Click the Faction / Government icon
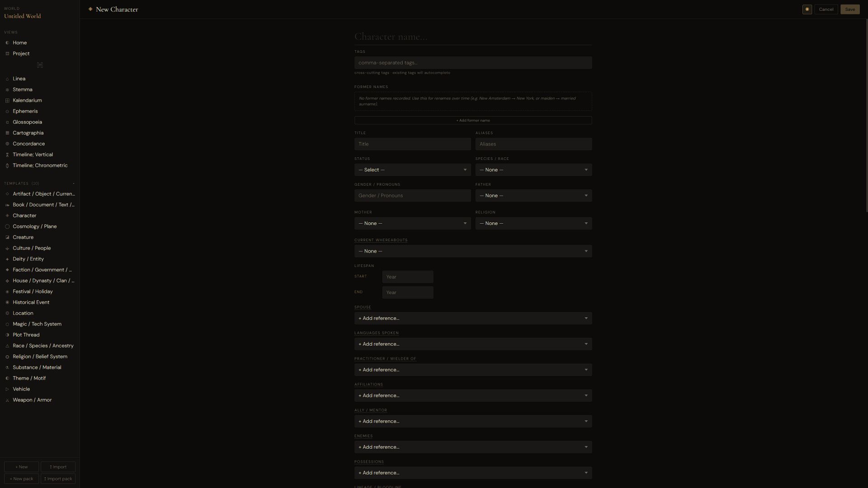Viewport: 868px width, 488px height. [x=7, y=270]
